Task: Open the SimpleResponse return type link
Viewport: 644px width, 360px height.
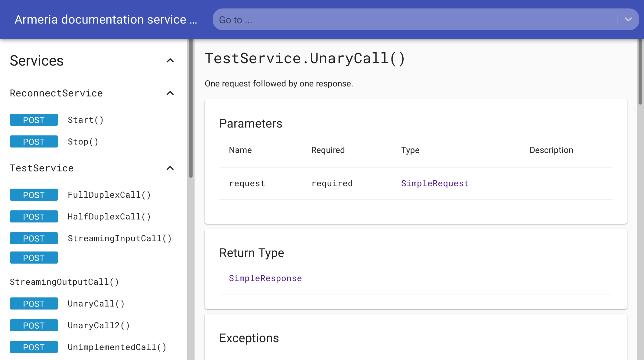Action: (x=265, y=278)
